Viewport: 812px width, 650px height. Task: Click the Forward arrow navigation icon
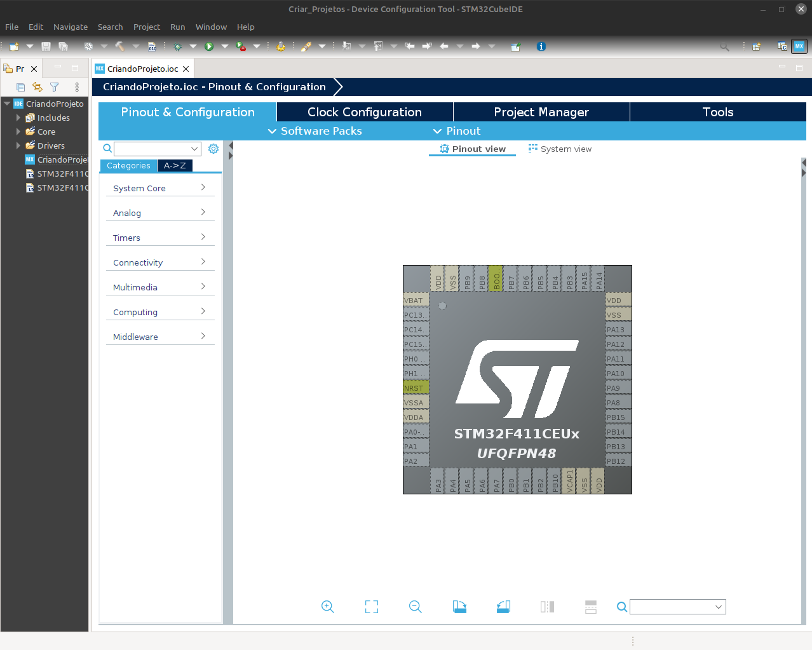[x=476, y=46]
